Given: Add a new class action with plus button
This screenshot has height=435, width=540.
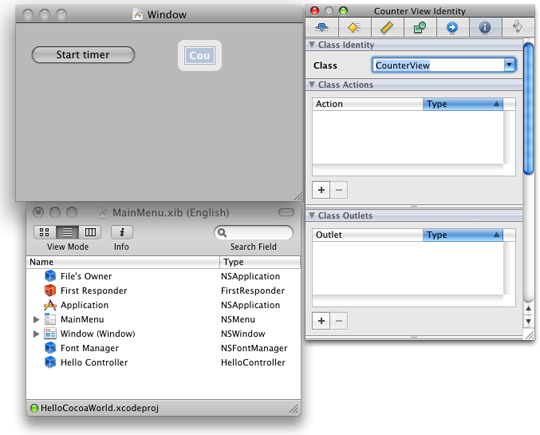Looking at the screenshot, I should point(321,190).
